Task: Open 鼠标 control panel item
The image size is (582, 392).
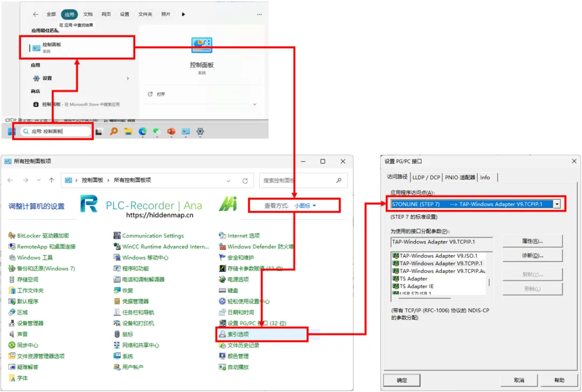Action: coord(123,334)
